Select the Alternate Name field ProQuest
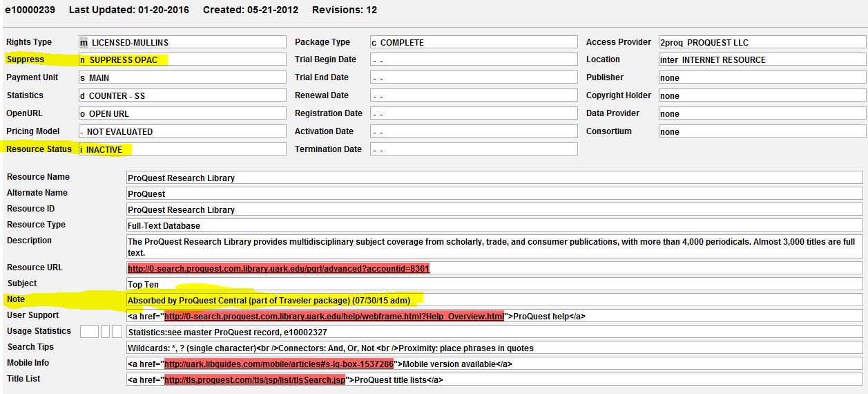The height and width of the screenshot is (394, 868). 494,194
